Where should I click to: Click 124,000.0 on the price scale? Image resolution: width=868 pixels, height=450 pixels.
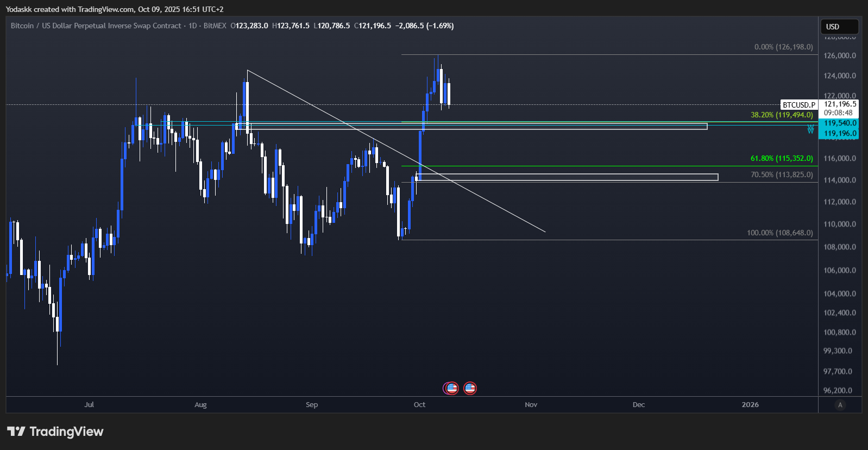(840, 76)
